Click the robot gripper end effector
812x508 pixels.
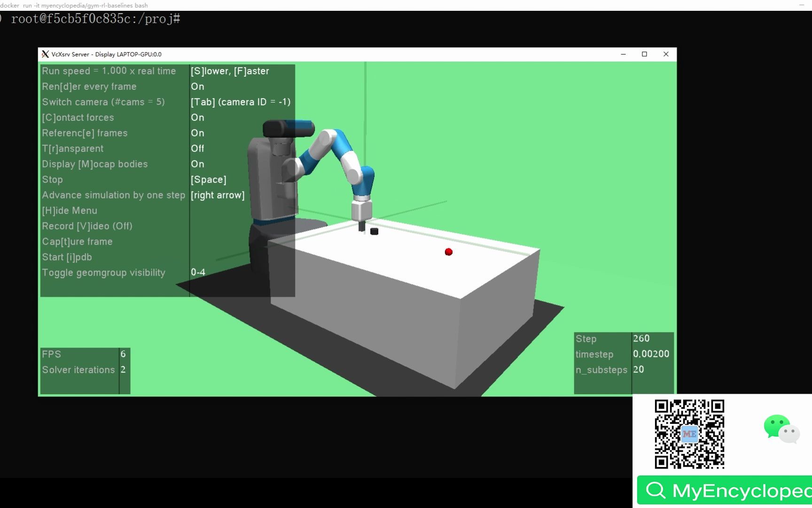(x=362, y=215)
